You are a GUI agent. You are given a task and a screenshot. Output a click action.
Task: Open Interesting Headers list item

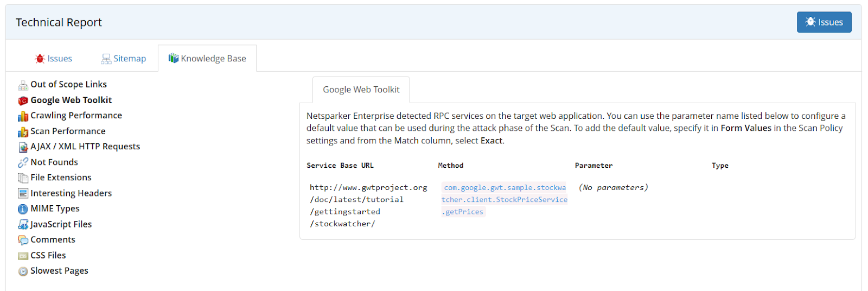coord(71,193)
